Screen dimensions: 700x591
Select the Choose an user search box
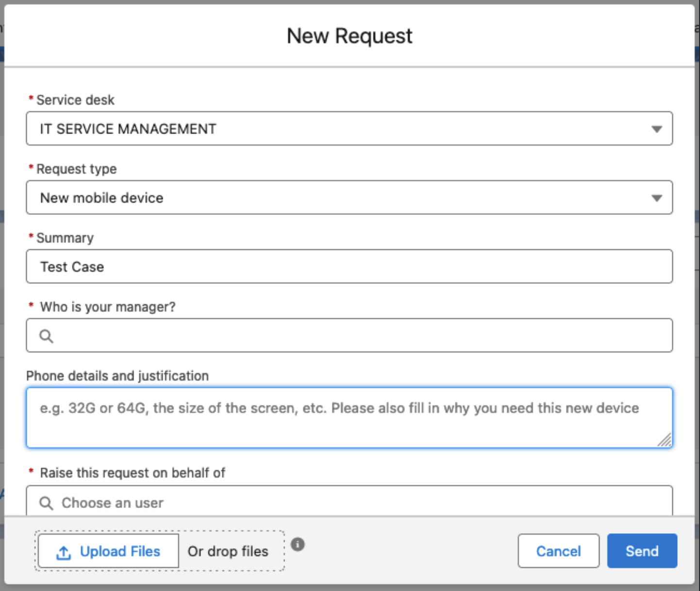pyautogui.click(x=359, y=503)
